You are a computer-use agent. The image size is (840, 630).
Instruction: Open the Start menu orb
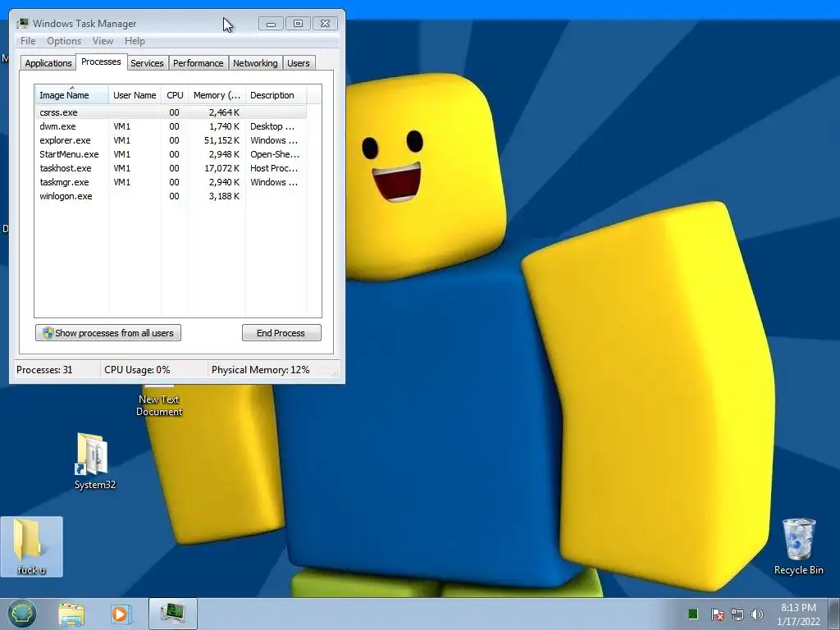pos(22,614)
